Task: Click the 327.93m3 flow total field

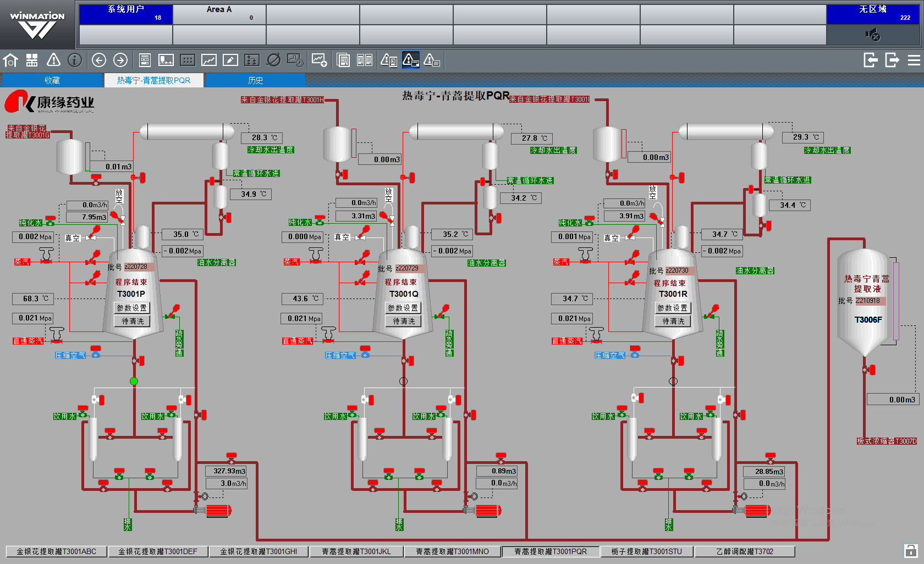Action: pos(226,471)
